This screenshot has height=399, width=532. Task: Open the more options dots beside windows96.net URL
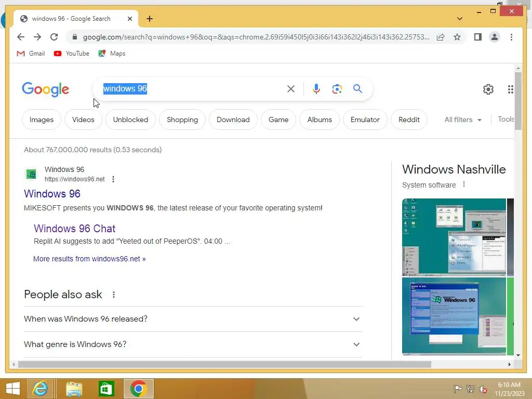coord(113,179)
